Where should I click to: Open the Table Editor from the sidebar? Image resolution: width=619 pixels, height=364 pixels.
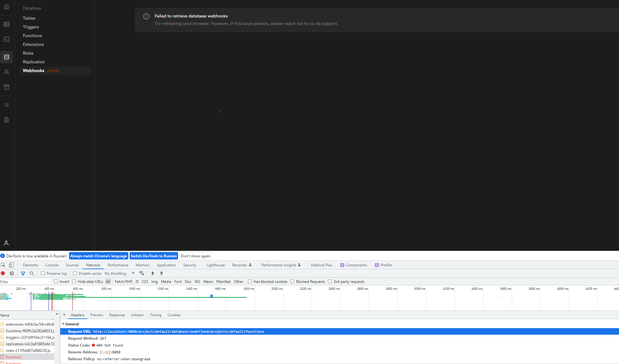click(x=7, y=24)
